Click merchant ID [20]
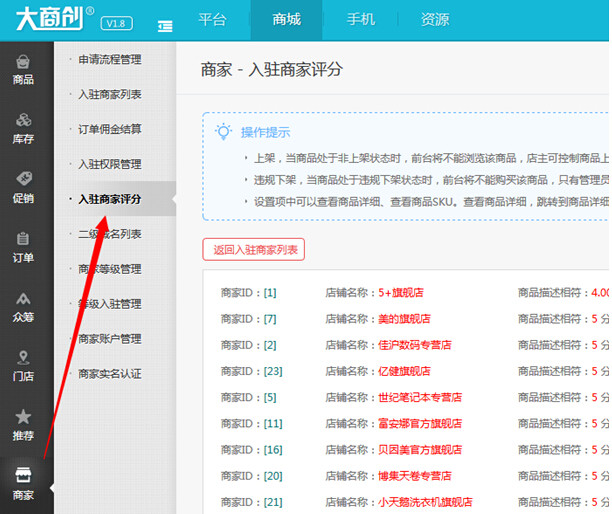612x514 pixels. 273,476
